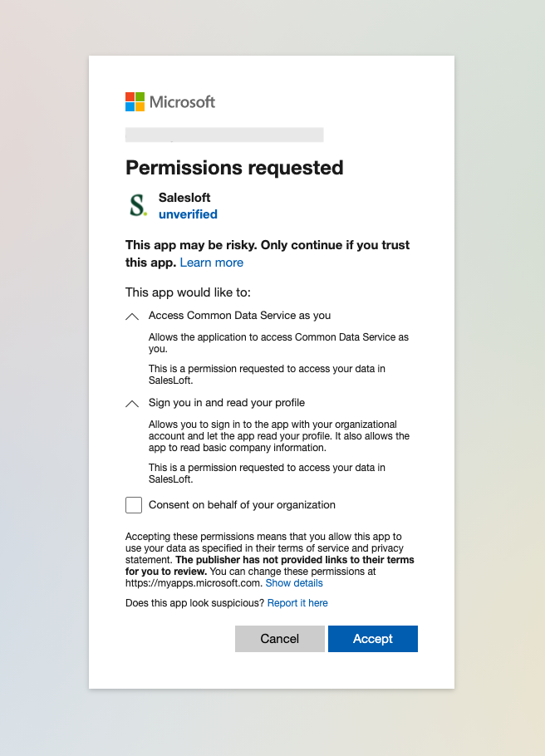Click the 'Consent on behalf of your organization' label
The height and width of the screenshot is (756, 545).
pos(242,504)
